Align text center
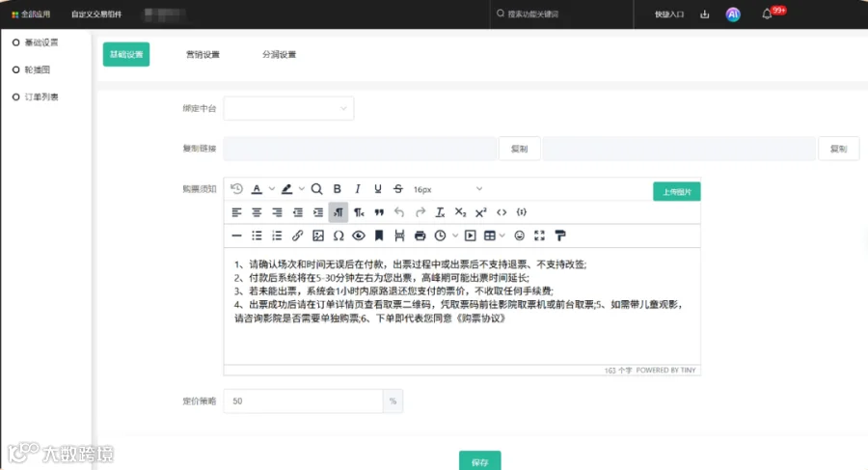This screenshot has width=868, height=470. [257, 212]
